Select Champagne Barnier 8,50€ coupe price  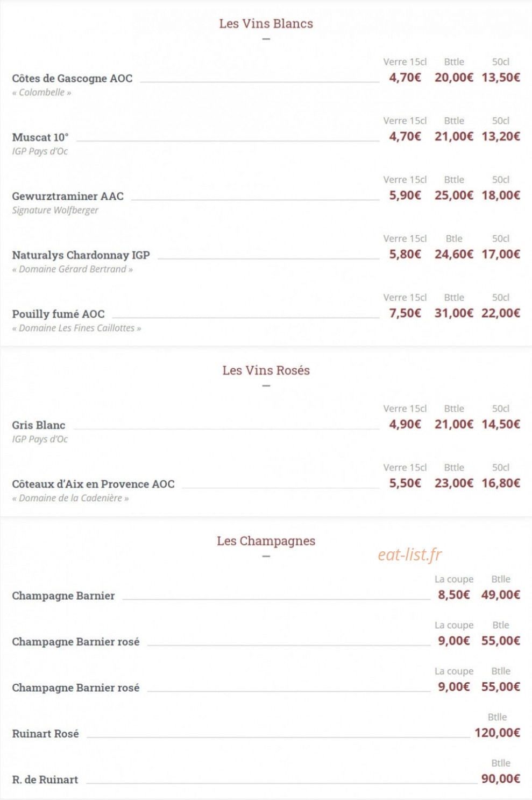pos(453,595)
